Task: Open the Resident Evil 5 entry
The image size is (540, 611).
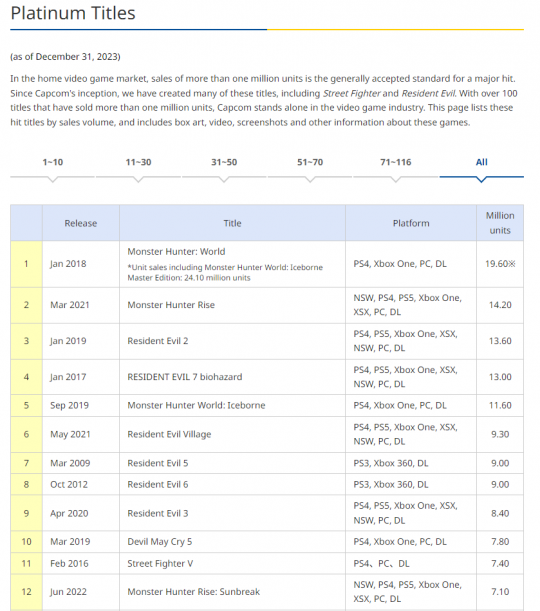Action: pyautogui.click(x=158, y=463)
